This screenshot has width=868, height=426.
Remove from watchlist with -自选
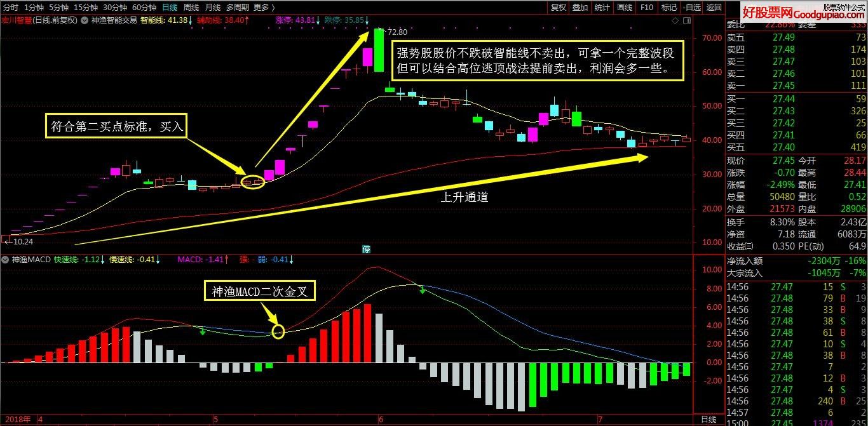(691, 7)
